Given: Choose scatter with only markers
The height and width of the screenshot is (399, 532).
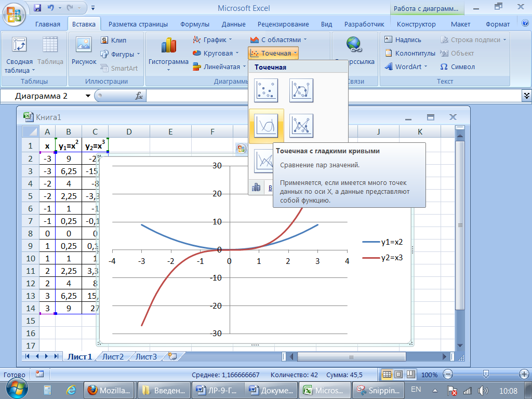Looking at the screenshot, I should click(x=267, y=90).
